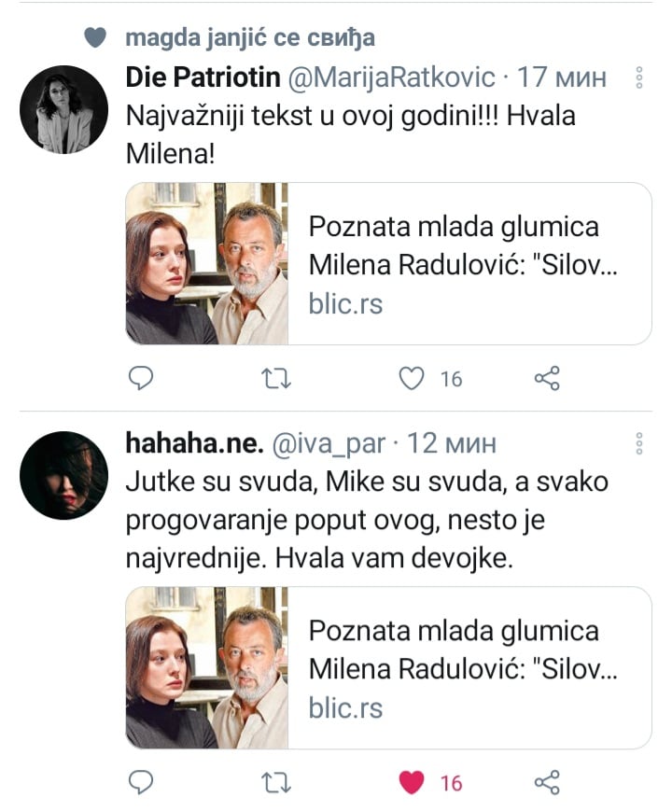Open hahaha.ne.'s profile picture
This screenshot has width=672, height=811.
click(64, 475)
